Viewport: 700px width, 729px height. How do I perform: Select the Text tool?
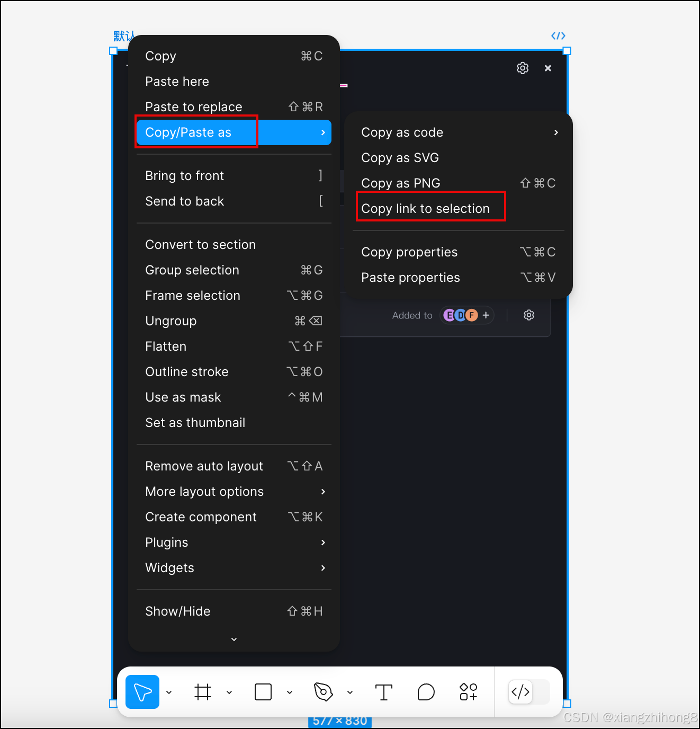[x=383, y=692]
